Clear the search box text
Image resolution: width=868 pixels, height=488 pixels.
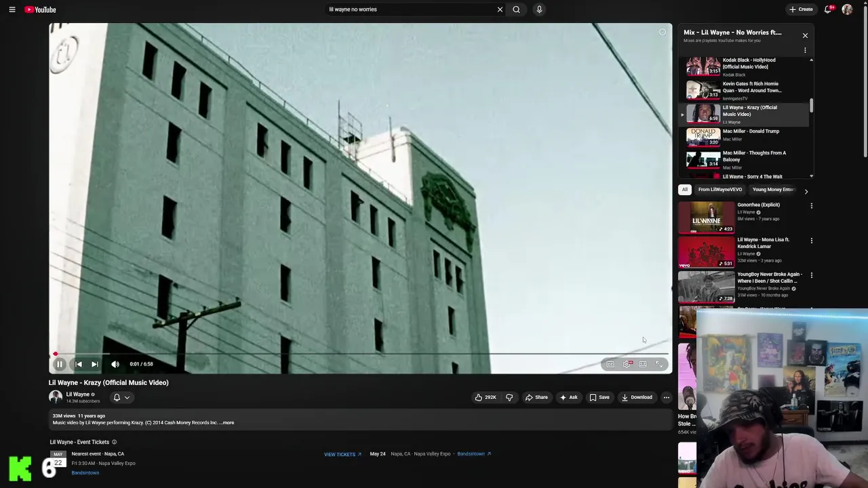coord(500,9)
